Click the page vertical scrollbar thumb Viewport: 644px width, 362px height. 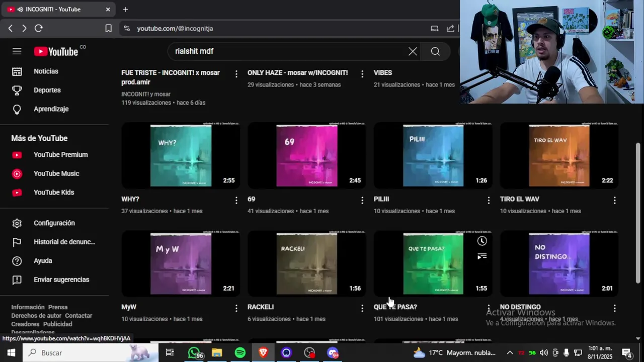click(x=638, y=213)
